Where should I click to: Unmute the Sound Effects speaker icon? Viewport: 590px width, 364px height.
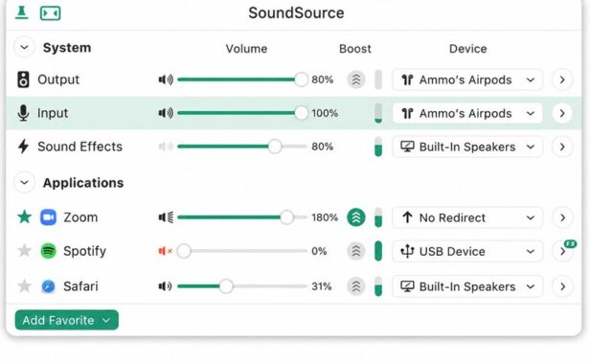pyautogui.click(x=166, y=147)
